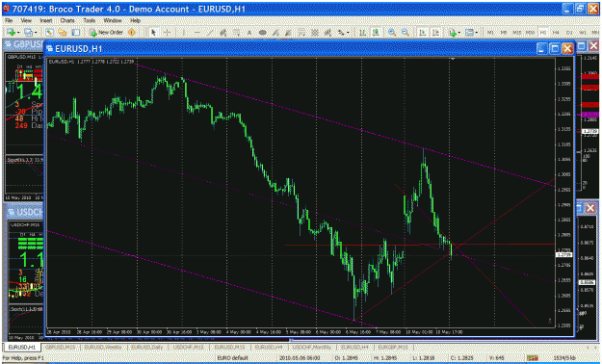Select the EURUSD,H1 chart tab
Viewport: 602px width, 364px height.
tap(21, 347)
